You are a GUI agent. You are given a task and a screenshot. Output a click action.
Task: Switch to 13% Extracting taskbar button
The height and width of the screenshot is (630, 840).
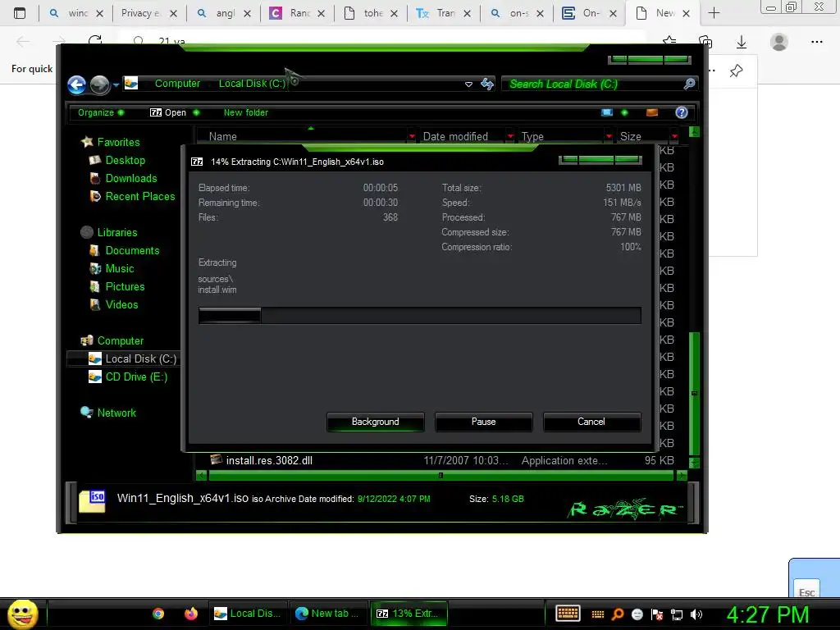coord(409,614)
